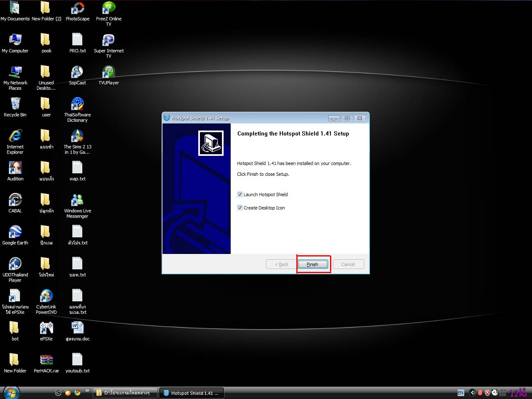Launch Google Chrome from Quick Launch
Screen dimensions: 532x399
(77, 392)
